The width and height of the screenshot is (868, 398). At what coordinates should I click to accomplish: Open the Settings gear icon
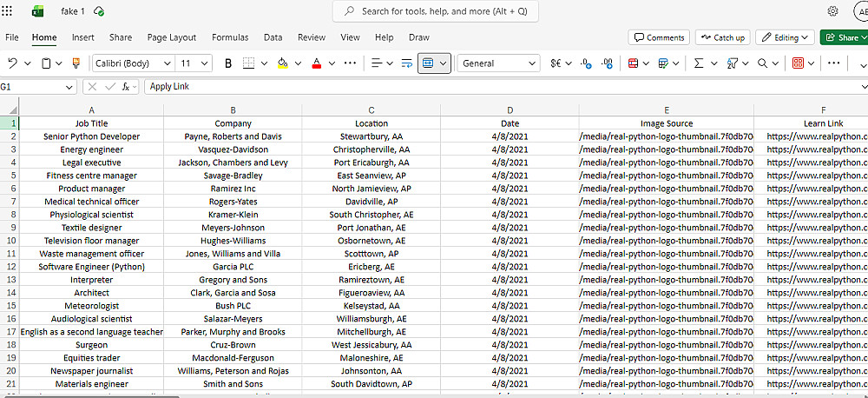(x=832, y=11)
